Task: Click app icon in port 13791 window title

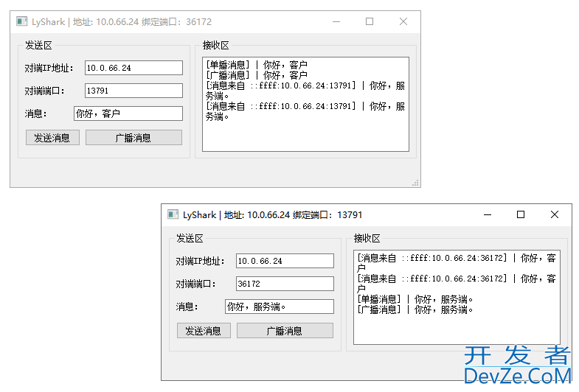Action: [x=173, y=214]
